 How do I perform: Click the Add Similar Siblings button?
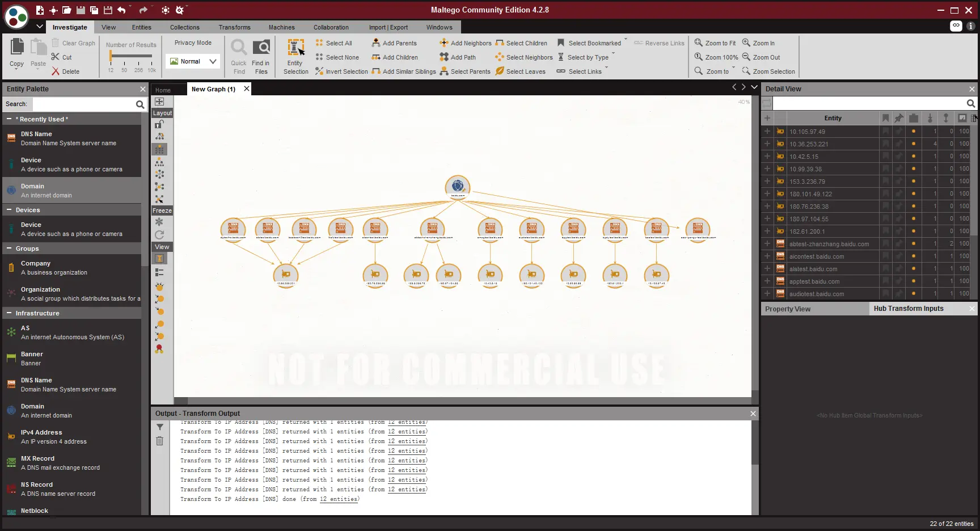coord(404,71)
